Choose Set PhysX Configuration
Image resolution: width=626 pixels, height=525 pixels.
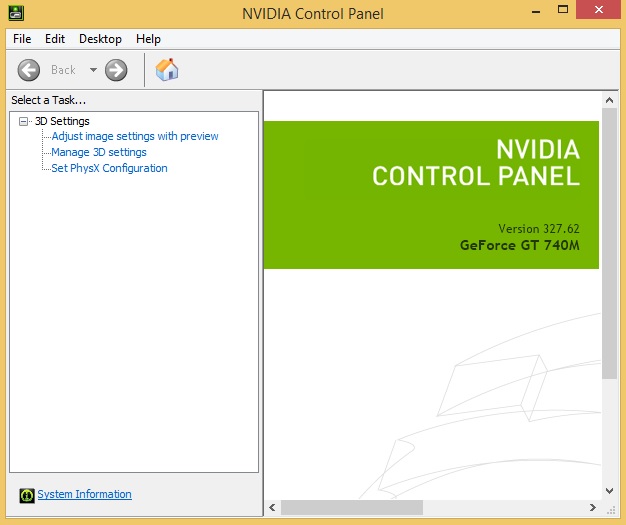coord(109,168)
